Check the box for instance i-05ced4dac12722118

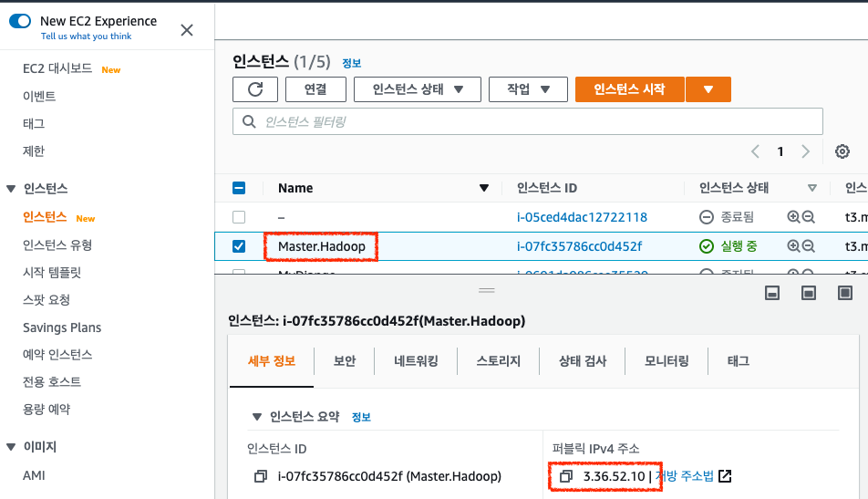(239, 217)
